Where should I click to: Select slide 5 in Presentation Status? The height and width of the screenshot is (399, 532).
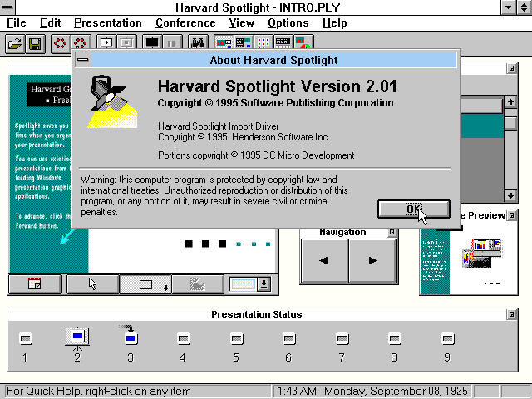pyautogui.click(x=236, y=346)
